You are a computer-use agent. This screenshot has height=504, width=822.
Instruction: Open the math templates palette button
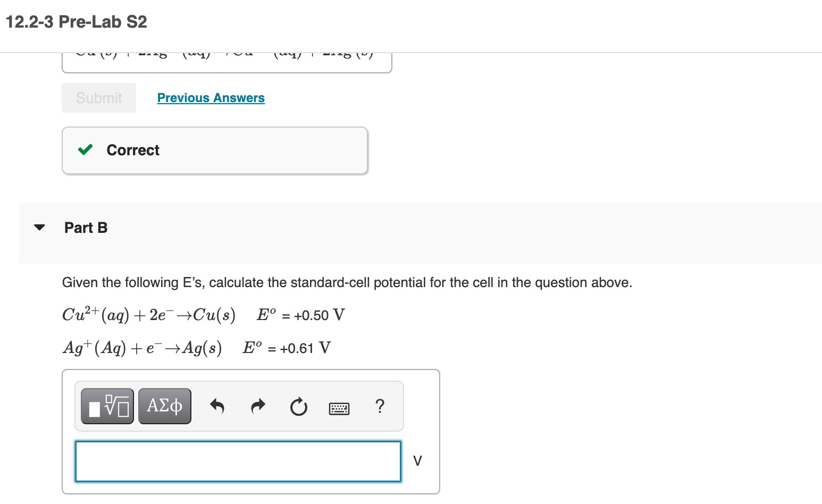click(x=107, y=406)
